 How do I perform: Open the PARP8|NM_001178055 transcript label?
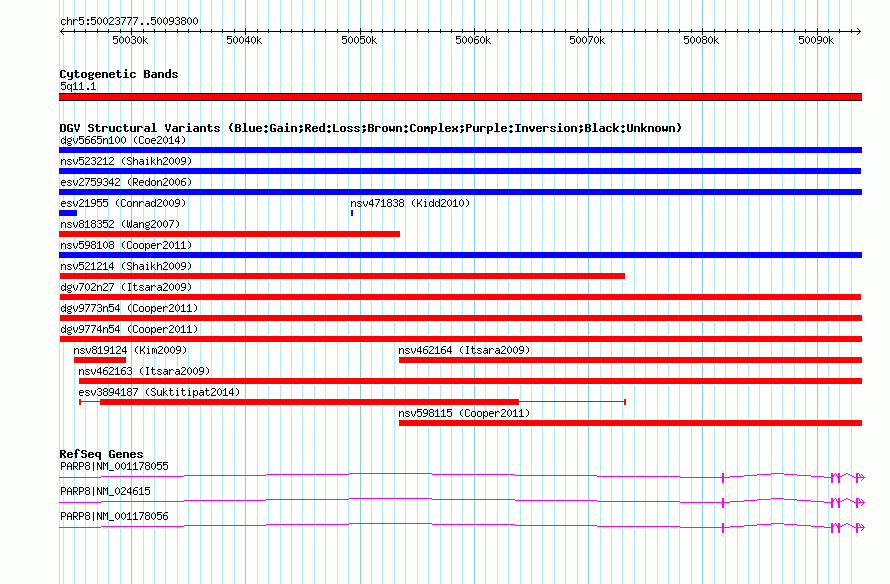(114, 467)
